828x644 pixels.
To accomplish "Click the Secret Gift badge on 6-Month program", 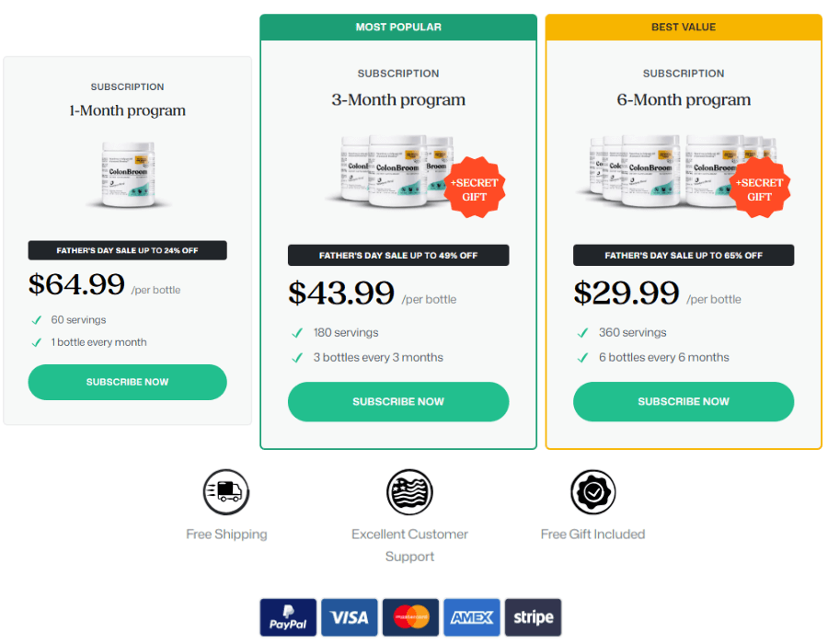I will pyautogui.click(x=759, y=188).
